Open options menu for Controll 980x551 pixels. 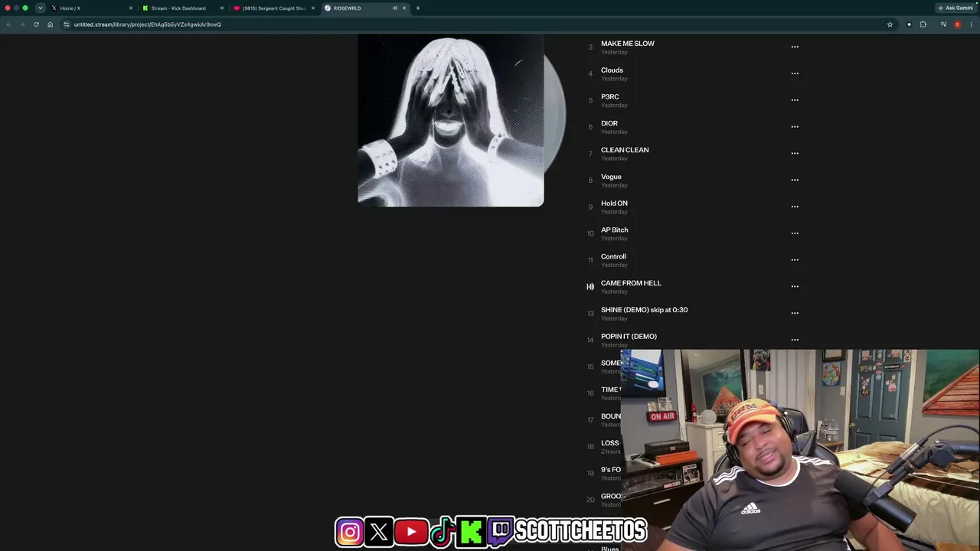coord(795,260)
